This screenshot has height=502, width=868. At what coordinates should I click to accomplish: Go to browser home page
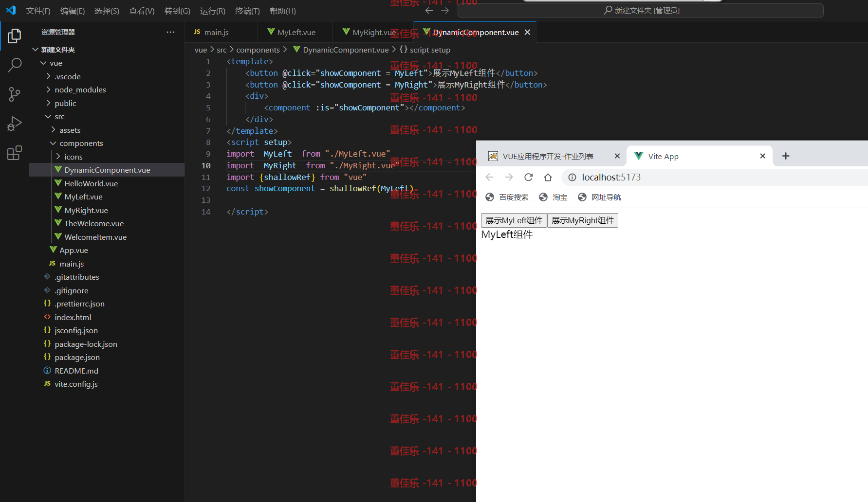[x=548, y=177]
